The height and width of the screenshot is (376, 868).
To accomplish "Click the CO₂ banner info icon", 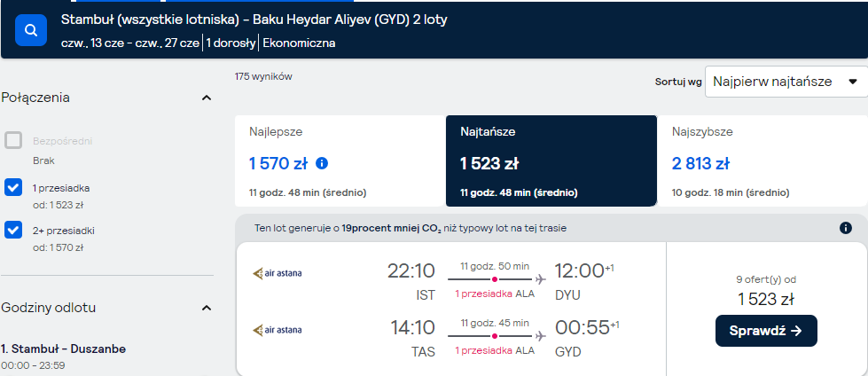I will click(x=845, y=228).
